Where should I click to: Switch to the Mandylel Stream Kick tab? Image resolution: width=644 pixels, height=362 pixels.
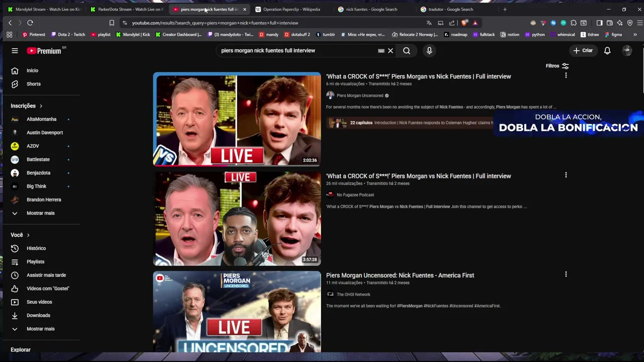tap(44, 9)
